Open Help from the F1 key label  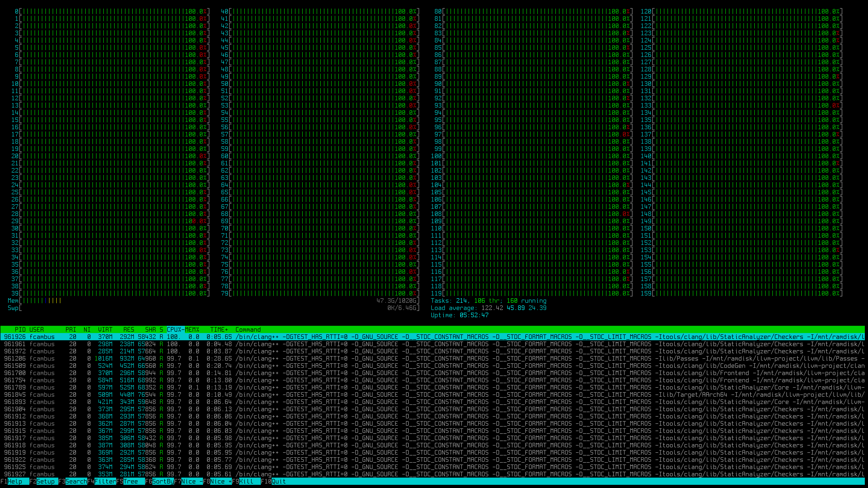[15, 481]
